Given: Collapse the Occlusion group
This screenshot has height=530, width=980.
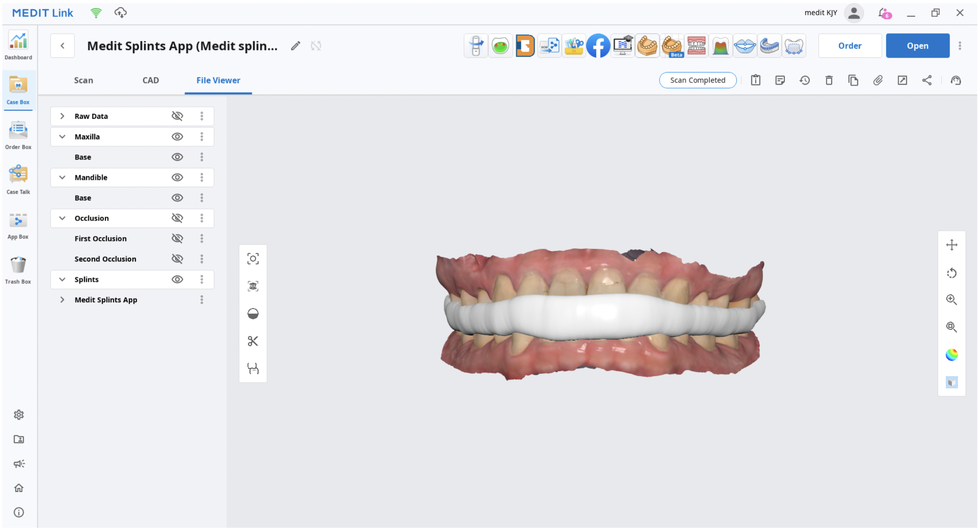Looking at the screenshot, I should (x=62, y=218).
